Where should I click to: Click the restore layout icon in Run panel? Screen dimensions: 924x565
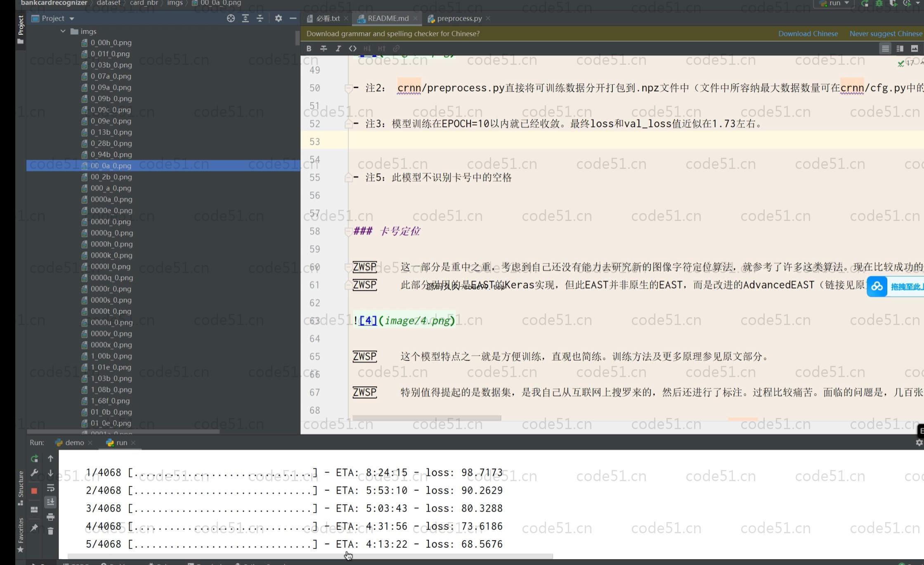click(34, 509)
